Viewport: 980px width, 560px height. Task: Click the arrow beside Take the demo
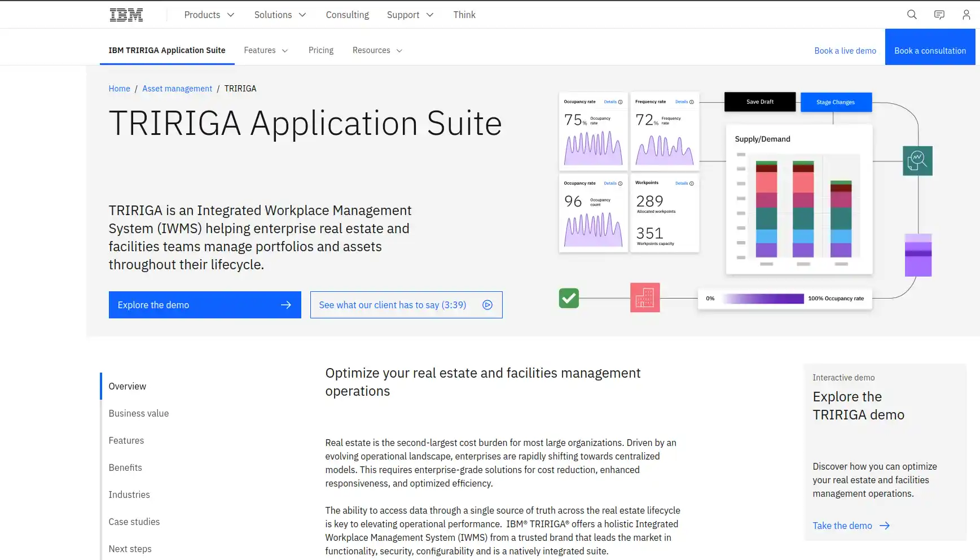[x=885, y=526]
